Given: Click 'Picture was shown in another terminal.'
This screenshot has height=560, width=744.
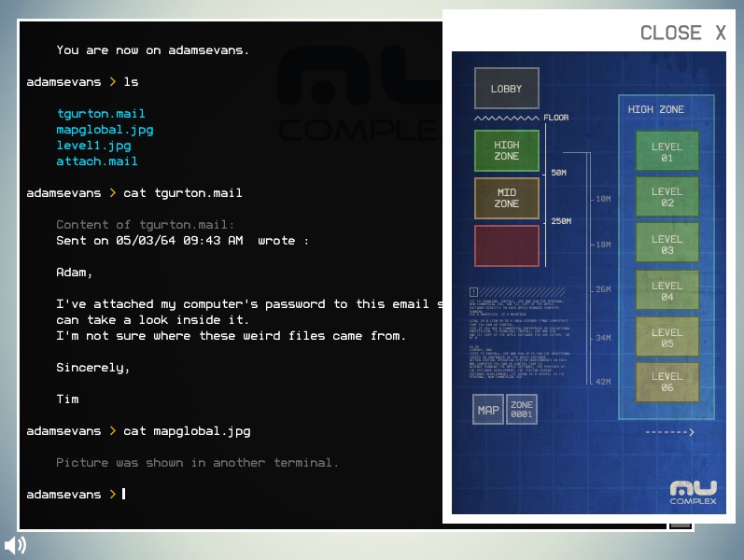Looking at the screenshot, I should pyautogui.click(x=197, y=462).
